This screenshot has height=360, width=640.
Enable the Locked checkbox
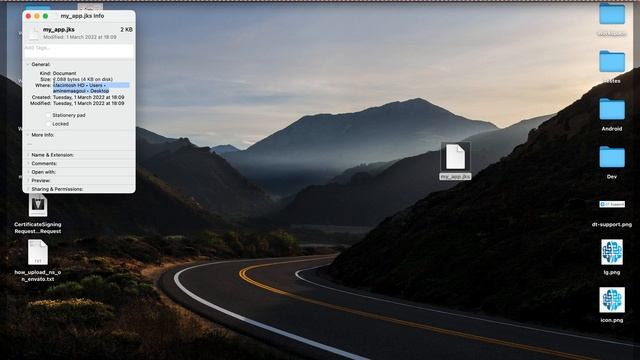tap(48, 124)
